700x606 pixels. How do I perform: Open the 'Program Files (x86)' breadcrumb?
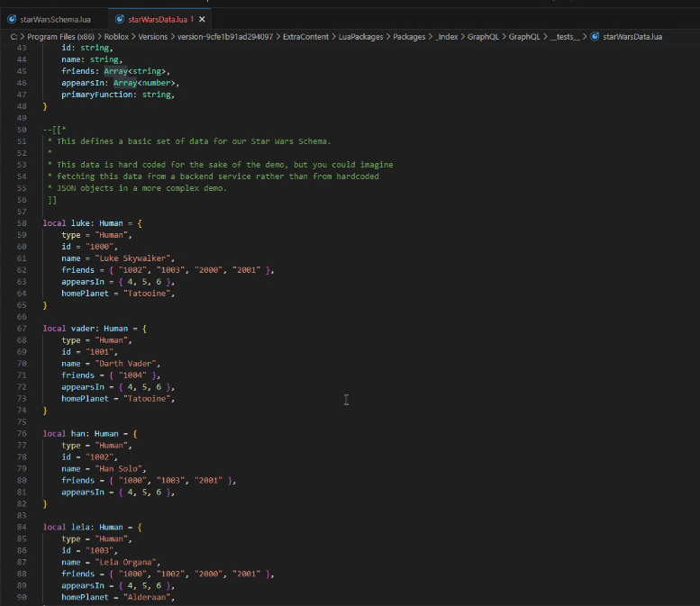tap(60, 37)
